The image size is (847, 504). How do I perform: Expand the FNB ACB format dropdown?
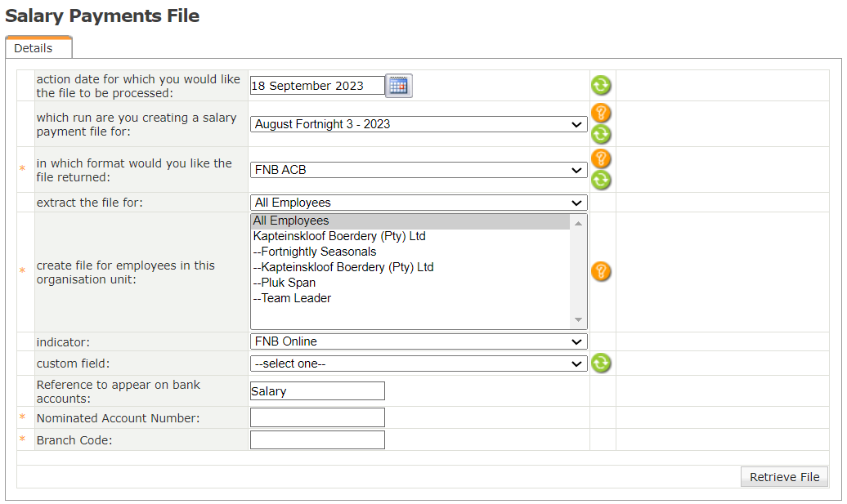point(418,170)
